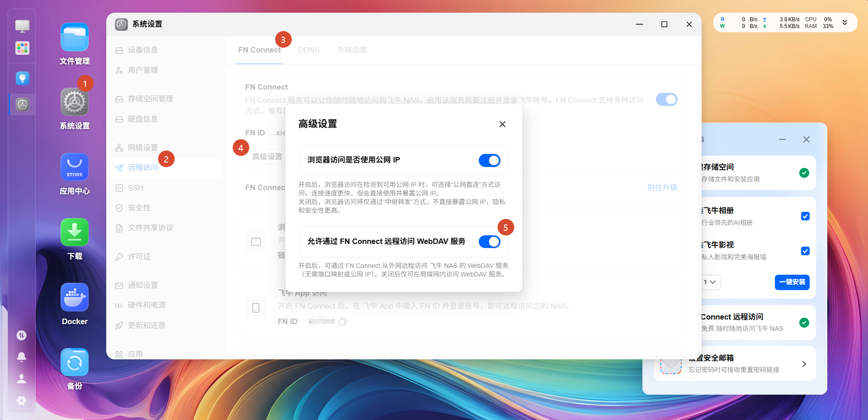Toggle the main FN Connect service switch
This screenshot has height=420, width=868.
tap(666, 100)
